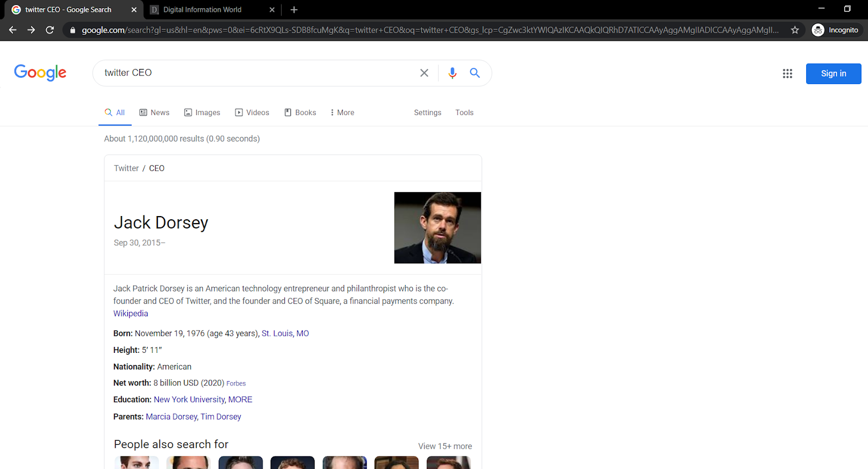Image resolution: width=868 pixels, height=469 pixels.
Task: Open Jack Dorsey's photo thumbnail
Action: (438, 228)
